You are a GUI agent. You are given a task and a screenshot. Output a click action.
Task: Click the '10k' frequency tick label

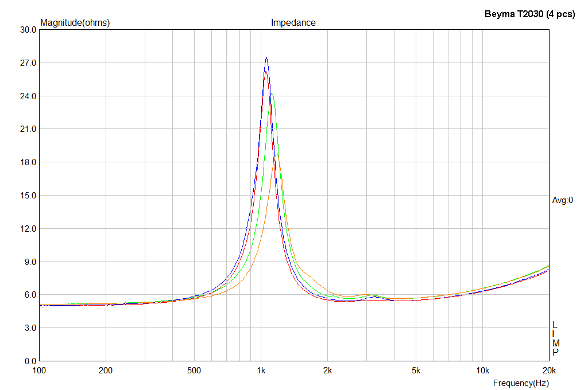[x=482, y=370]
